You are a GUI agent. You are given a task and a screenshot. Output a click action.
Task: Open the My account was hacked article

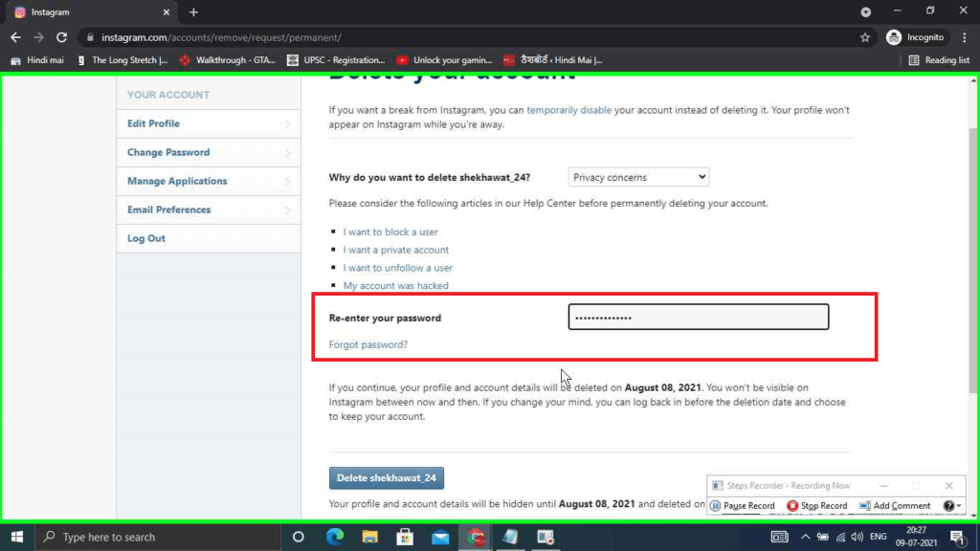pos(395,286)
